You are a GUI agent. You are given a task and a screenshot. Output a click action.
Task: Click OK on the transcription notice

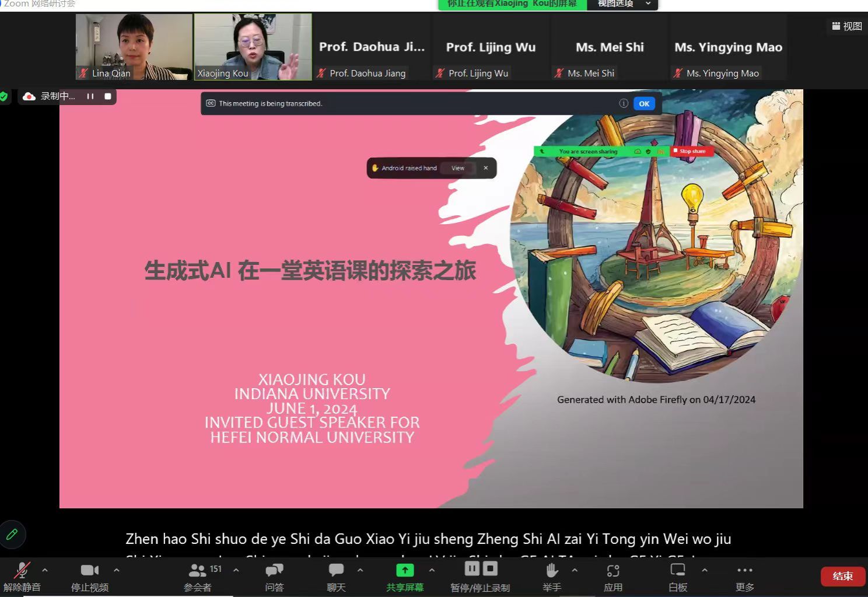(644, 103)
